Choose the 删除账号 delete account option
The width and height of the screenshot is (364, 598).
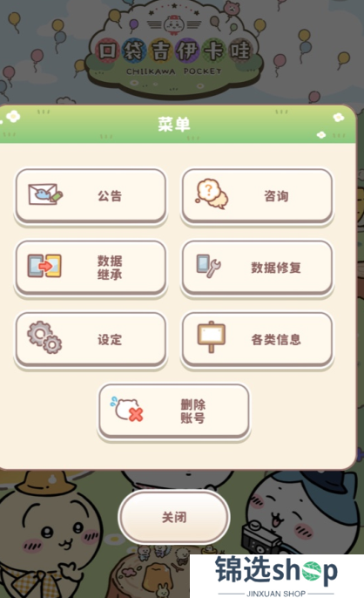click(x=174, y=411)
